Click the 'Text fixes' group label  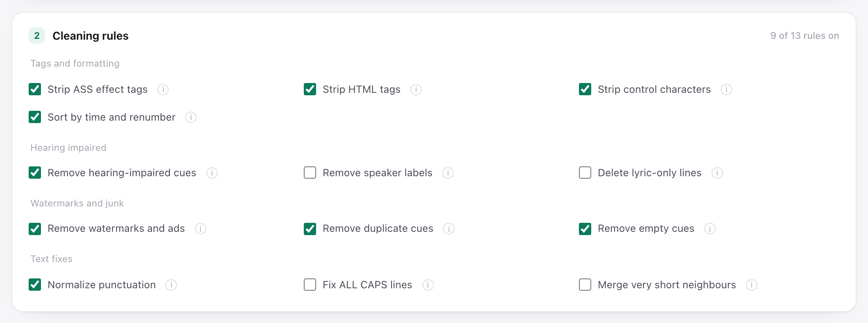[51, 259]
